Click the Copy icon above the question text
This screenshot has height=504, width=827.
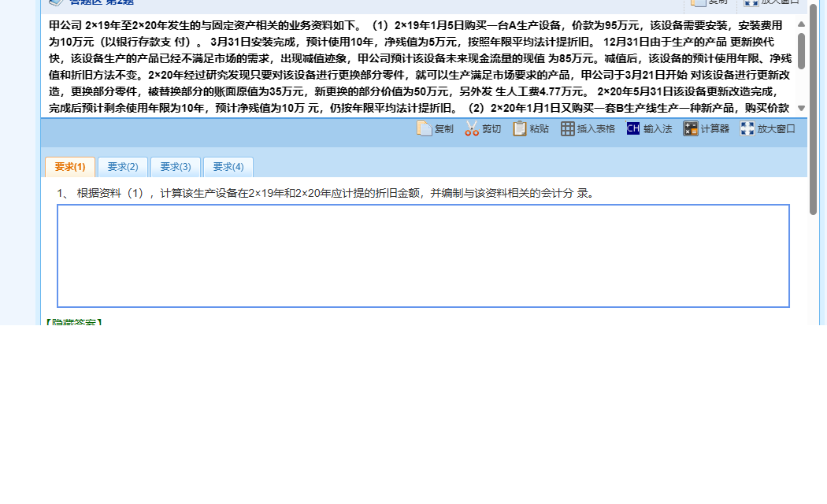699,2
